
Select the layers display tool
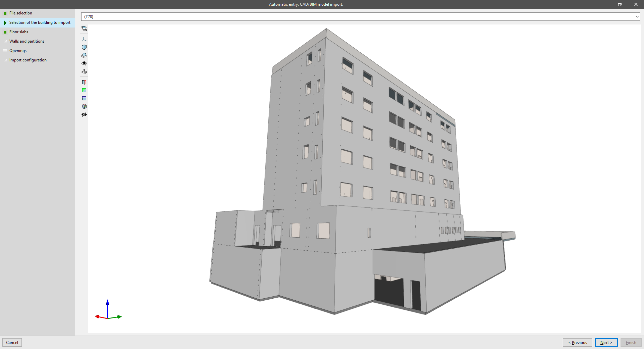(x=84, y=29)
